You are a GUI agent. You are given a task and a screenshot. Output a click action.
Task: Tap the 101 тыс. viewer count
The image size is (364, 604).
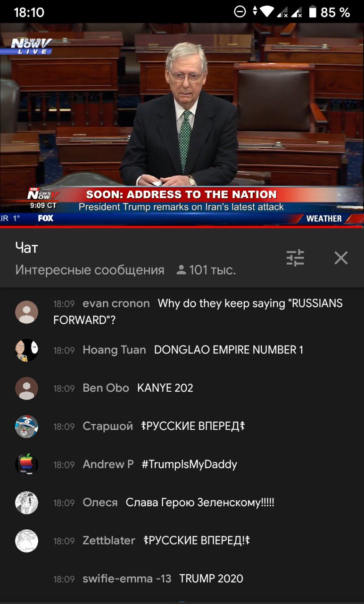coord(206,270)
